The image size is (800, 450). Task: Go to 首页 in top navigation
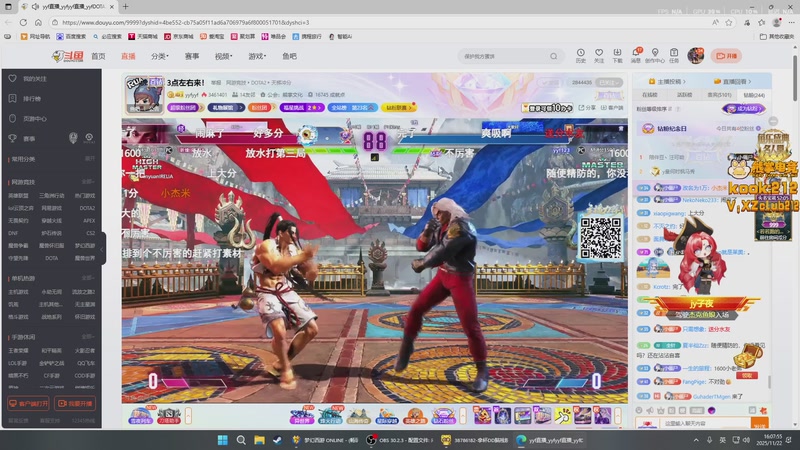point(98,56)
